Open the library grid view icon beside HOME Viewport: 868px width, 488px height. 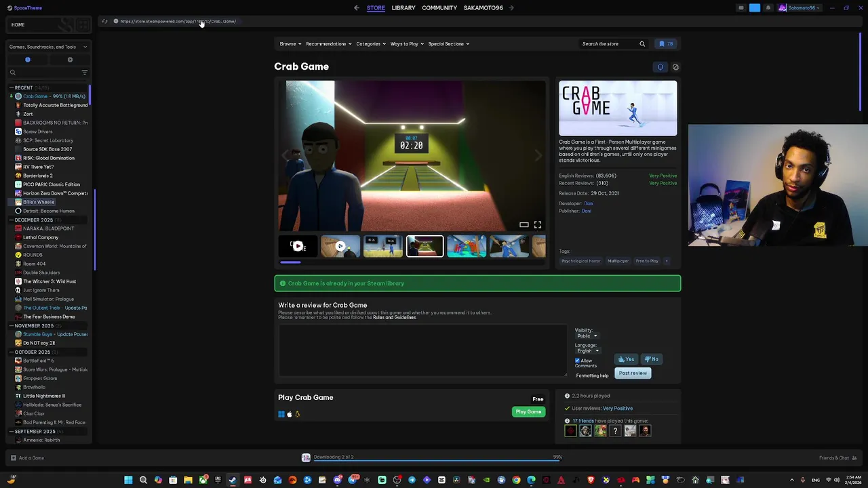[x=83, y=25]
